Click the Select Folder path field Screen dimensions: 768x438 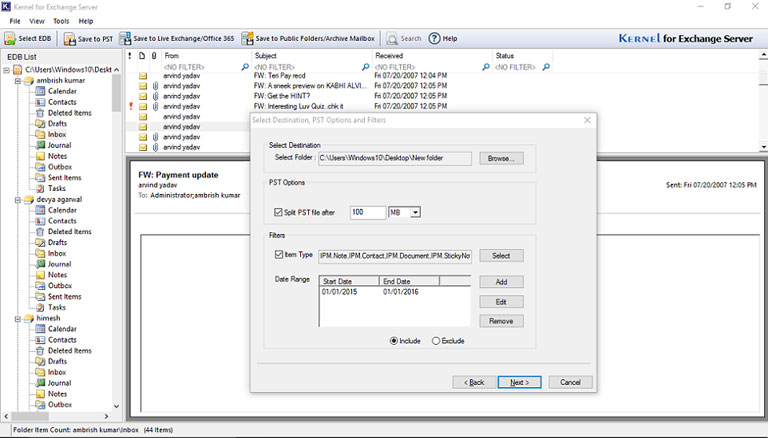[395, 158]
